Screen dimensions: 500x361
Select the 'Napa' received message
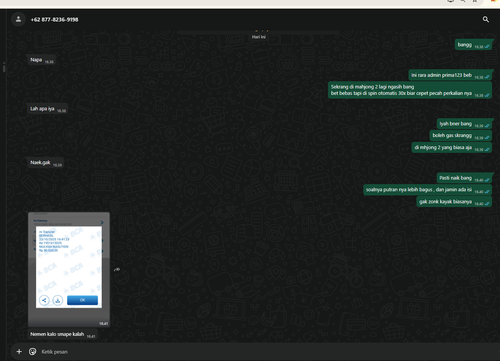(x=41, y=60)
